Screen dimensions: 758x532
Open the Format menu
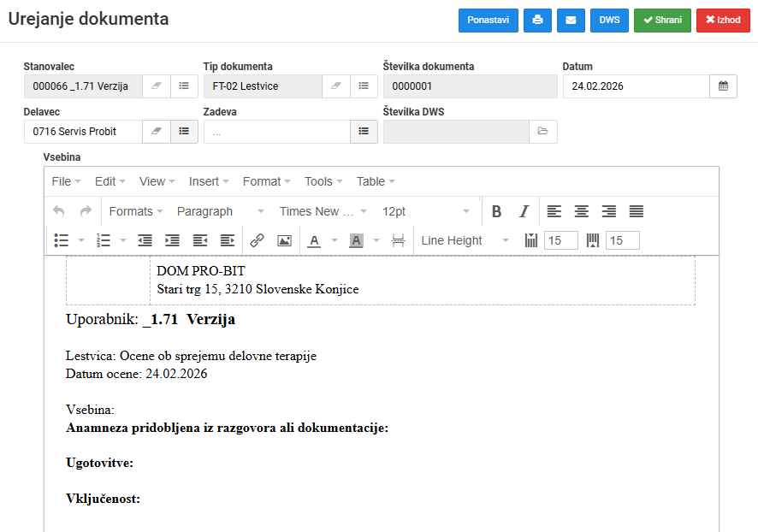click(x=266, y=181)
